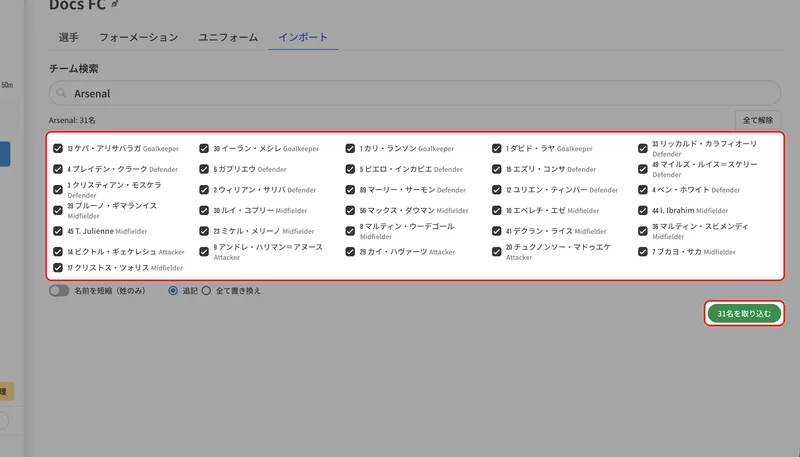Viewport: 800px width, 457px height.
Task: Click the Docs FC team title
Action: tap(77, 5)
